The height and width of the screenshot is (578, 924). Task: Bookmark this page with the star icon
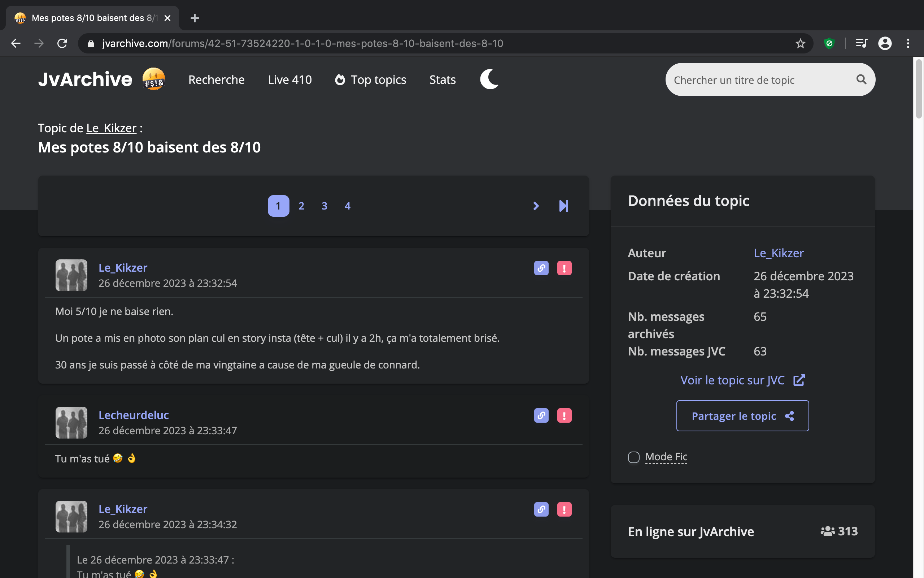point(800,43)
